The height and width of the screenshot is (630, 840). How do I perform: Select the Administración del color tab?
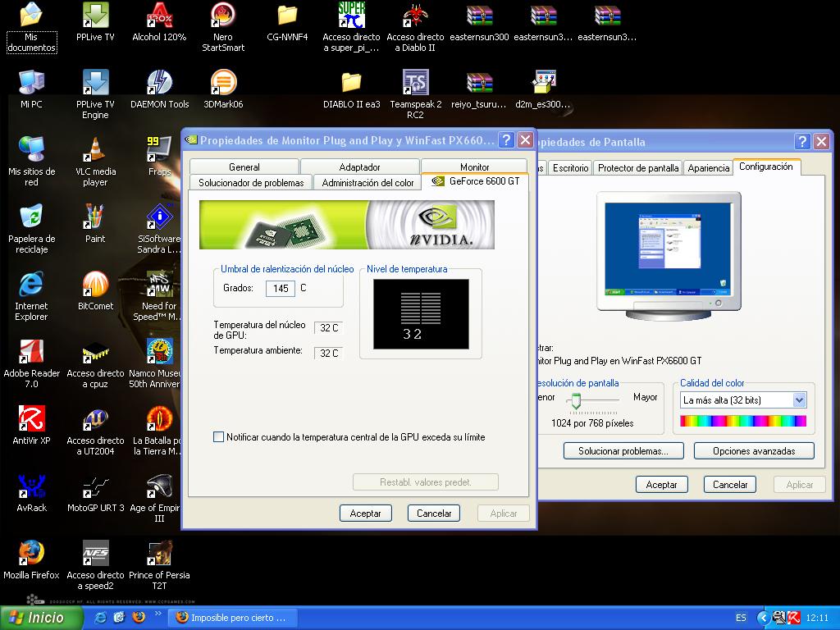(367, 183)
